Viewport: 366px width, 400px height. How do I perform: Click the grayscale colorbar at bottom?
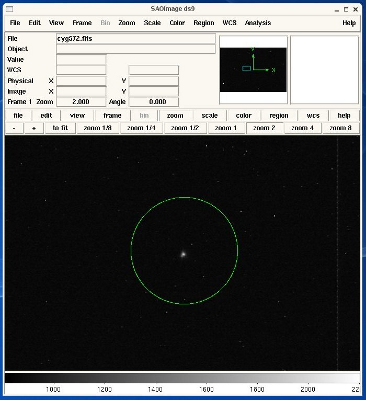pyautogui.click(x=182, y=378)
